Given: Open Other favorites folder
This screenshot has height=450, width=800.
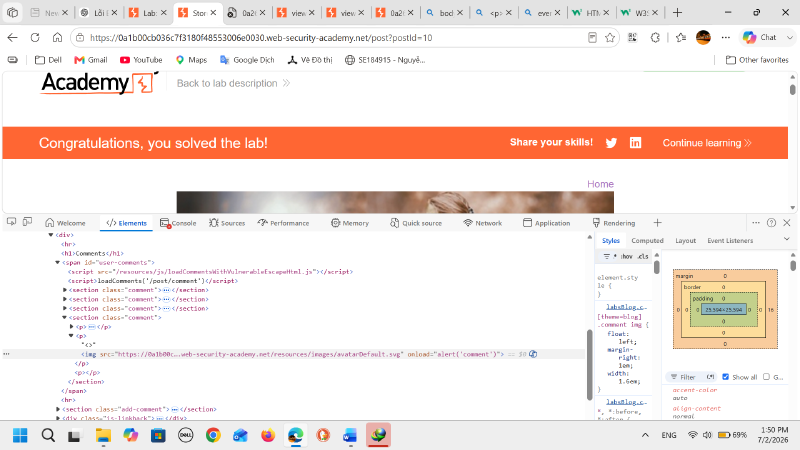Looking at the screenshot, I should point(757,60).
